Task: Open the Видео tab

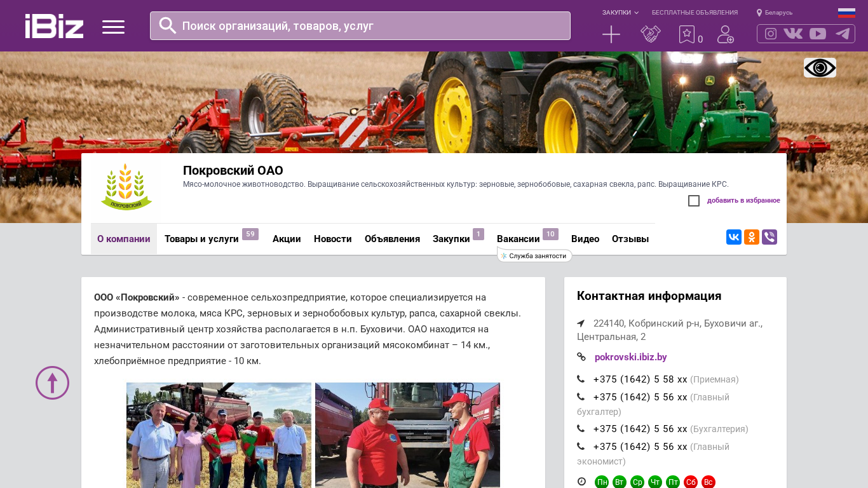Action: 585,239
